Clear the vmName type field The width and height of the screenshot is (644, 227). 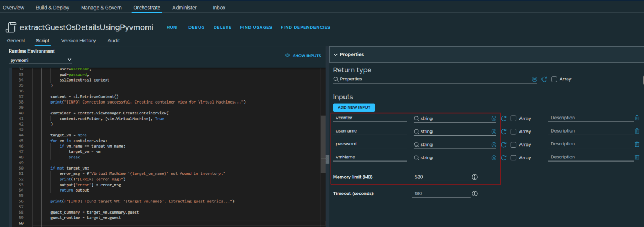(494, 158)
